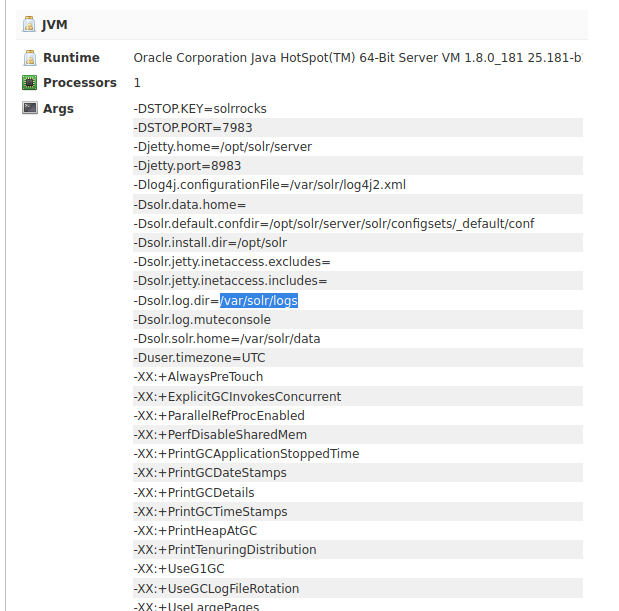Click the Oracle Corporation Java HotSpot runtime value

pos(357,59)
